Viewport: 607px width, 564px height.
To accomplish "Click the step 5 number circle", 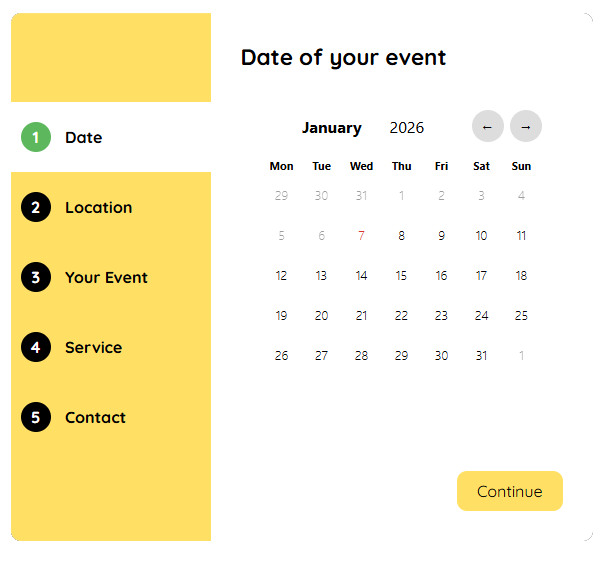I will point(36,417).
